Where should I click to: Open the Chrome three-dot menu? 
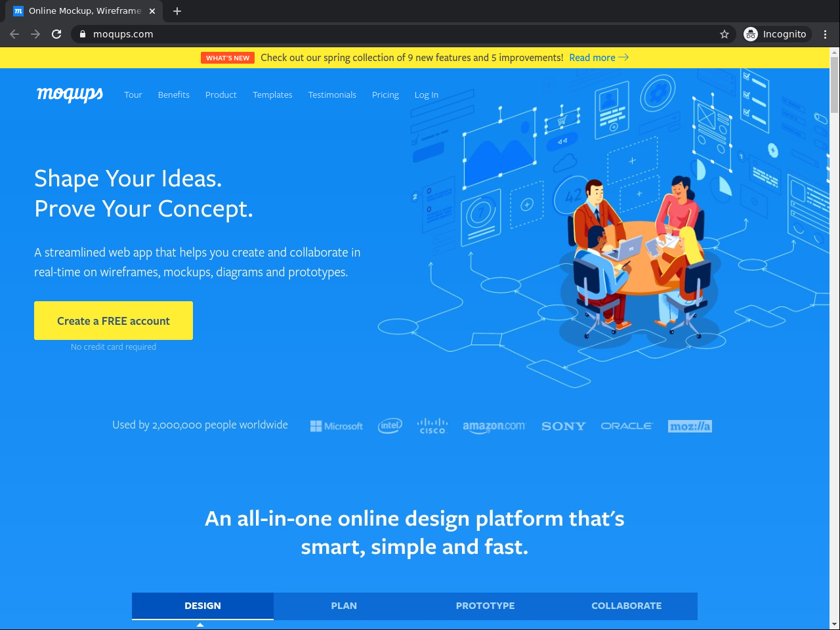826,34
